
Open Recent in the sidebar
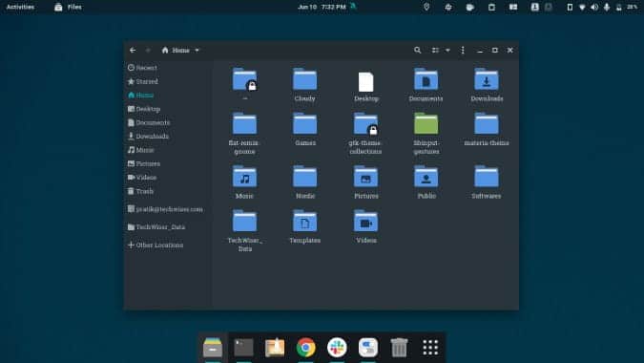[x=142, y=68]
